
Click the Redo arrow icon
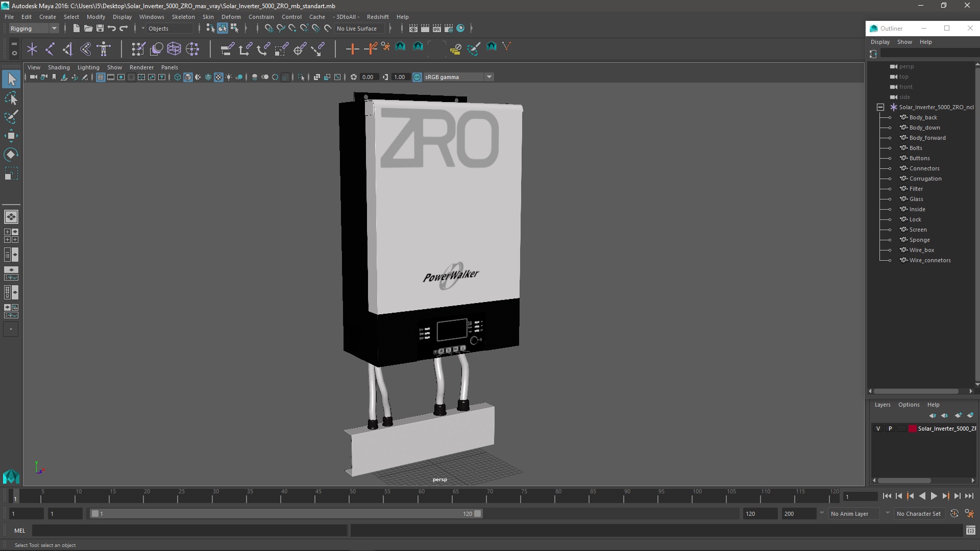[x=124, y=29]
